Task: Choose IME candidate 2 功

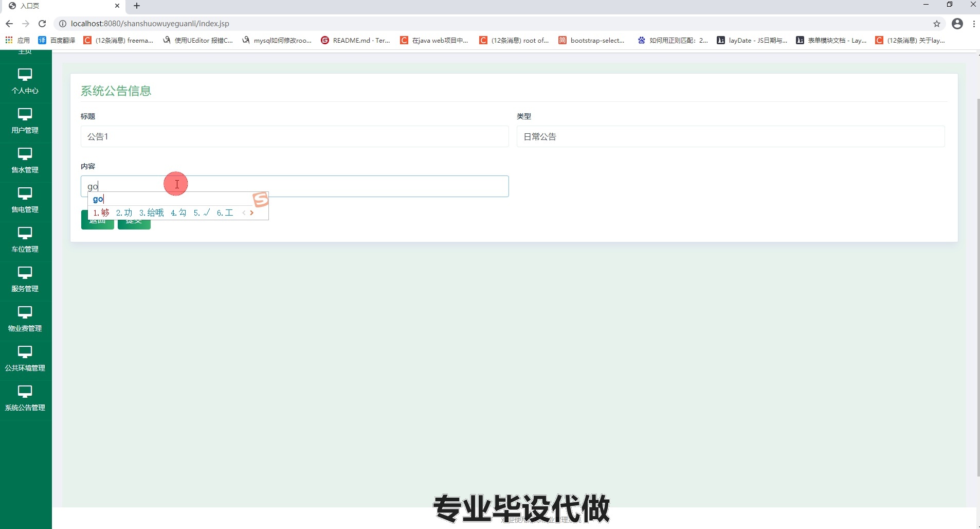Action: (124, 213)
